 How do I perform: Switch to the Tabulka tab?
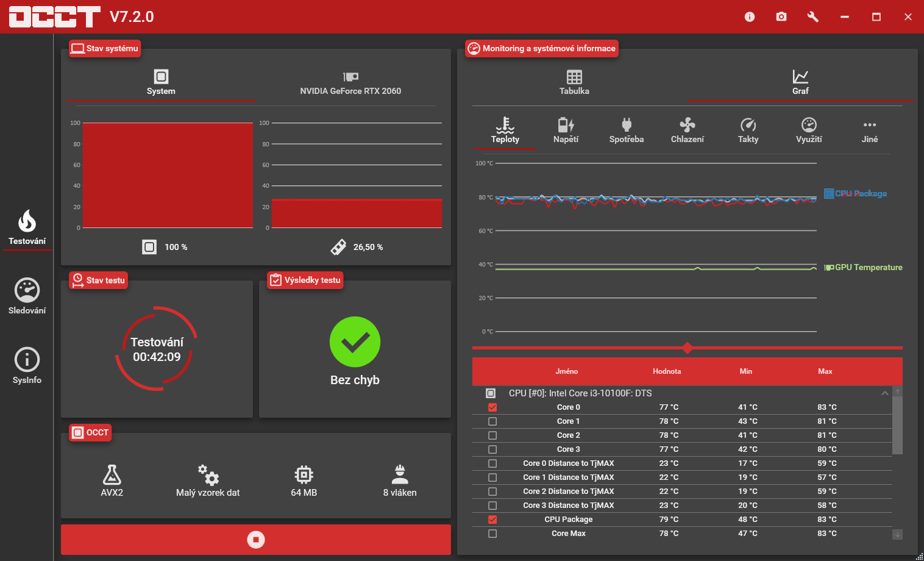(574, 82)
